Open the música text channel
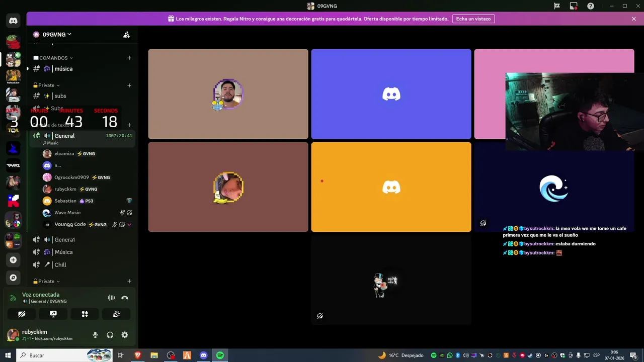644x362 pixels. [82, 69]
